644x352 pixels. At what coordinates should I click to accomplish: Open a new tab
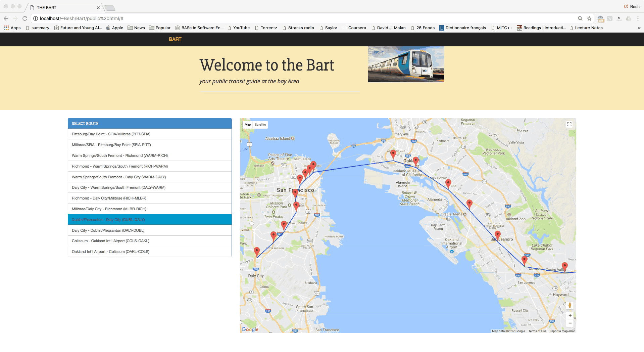coord(110,8)
